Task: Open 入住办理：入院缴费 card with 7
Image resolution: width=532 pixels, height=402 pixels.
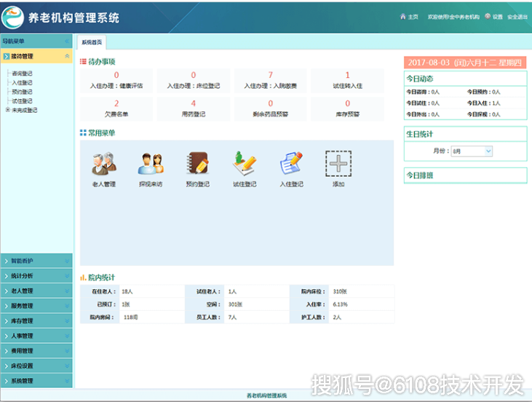Action: click(271, 81)
